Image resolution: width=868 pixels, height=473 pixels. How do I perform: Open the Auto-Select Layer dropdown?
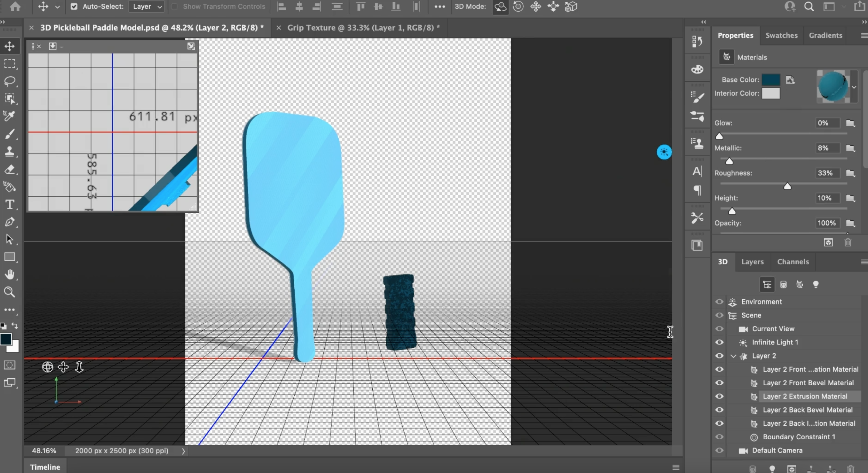point(147,7)
